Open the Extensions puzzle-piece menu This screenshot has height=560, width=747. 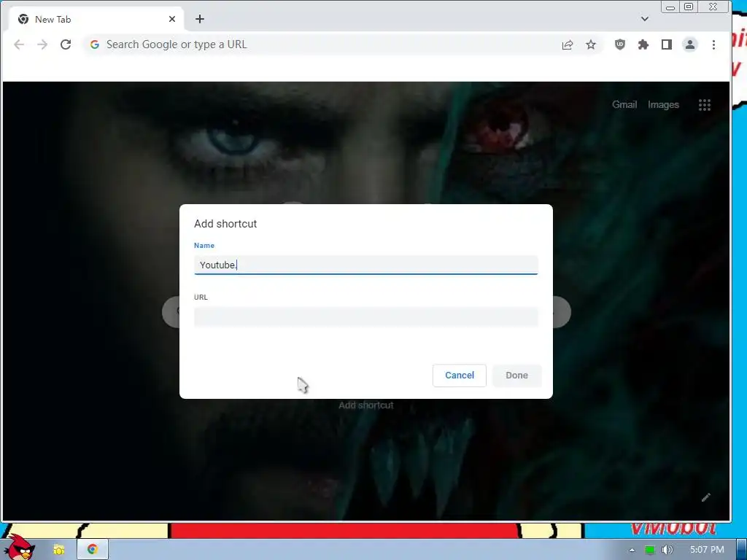(643, 44)
